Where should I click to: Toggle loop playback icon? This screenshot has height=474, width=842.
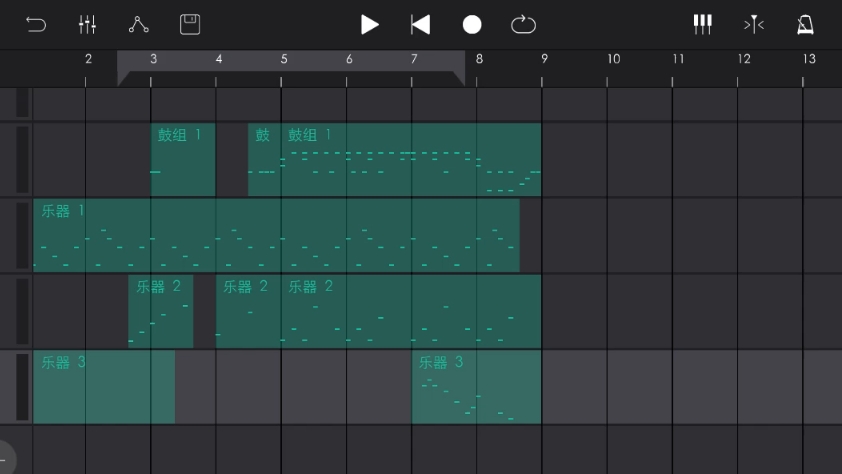pyautogui.click(x=524, y=25)
